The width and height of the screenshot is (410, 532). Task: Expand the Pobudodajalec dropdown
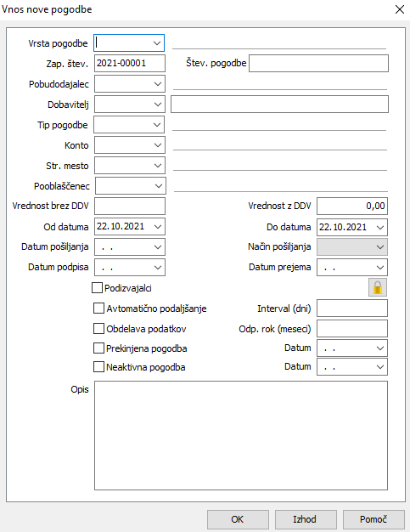point(158,84)
